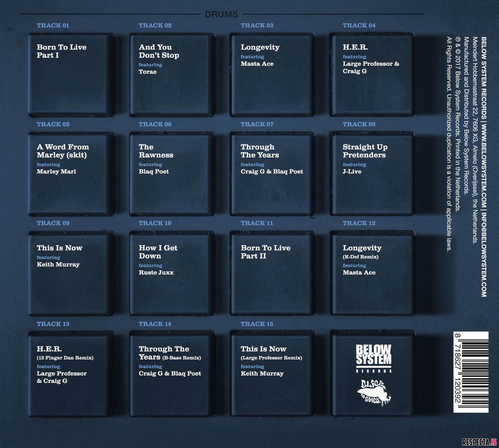Click the 'TRACK 09' label
The height and width of the screenshot is (448, 499).
click(x=53, y=223)
